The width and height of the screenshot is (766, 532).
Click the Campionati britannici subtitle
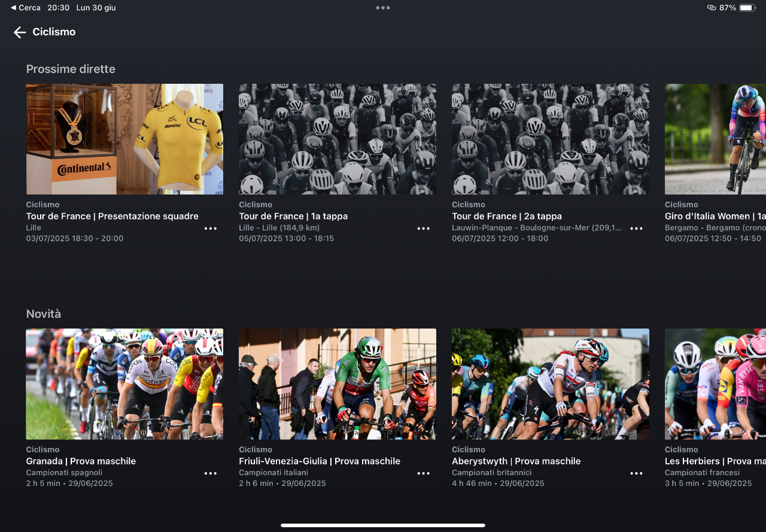point(492,473)
